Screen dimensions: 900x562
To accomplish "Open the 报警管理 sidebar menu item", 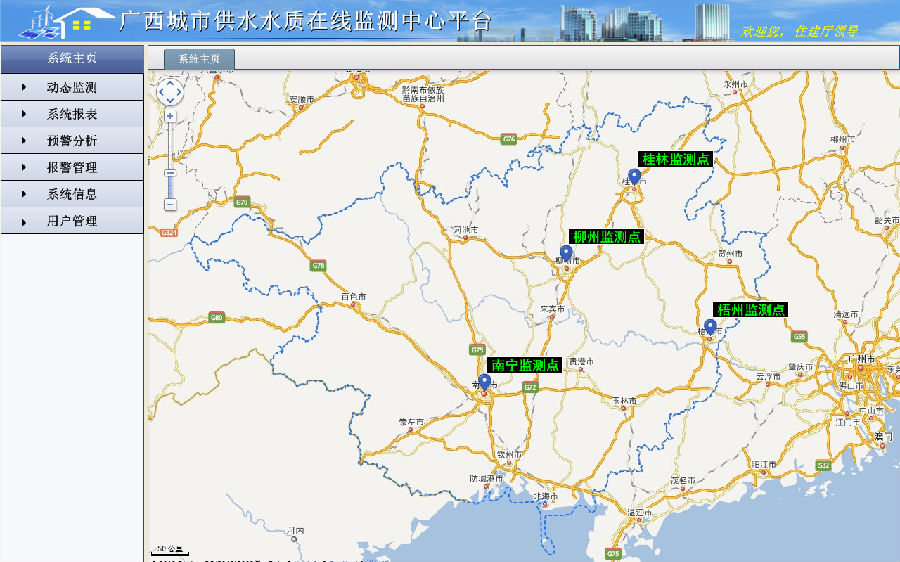I will 71,167.
